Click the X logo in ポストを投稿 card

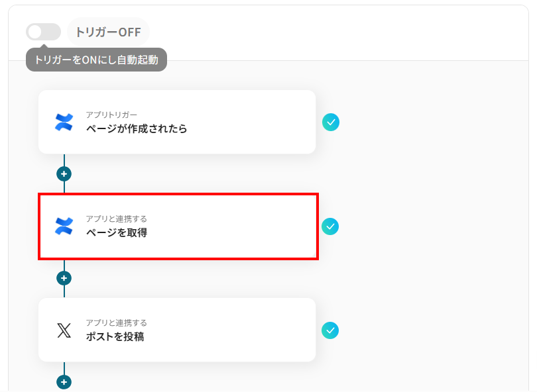pos(64,330)
